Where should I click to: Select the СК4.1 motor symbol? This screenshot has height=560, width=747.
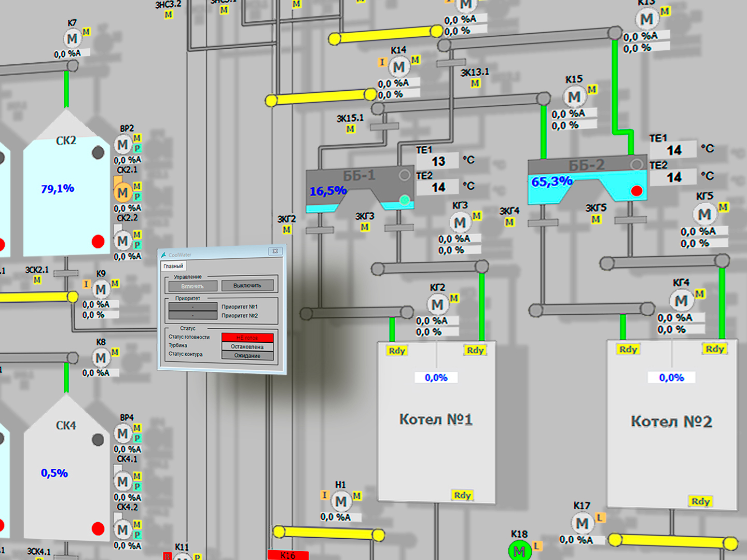pyautogui.click(x=122, y=482)
